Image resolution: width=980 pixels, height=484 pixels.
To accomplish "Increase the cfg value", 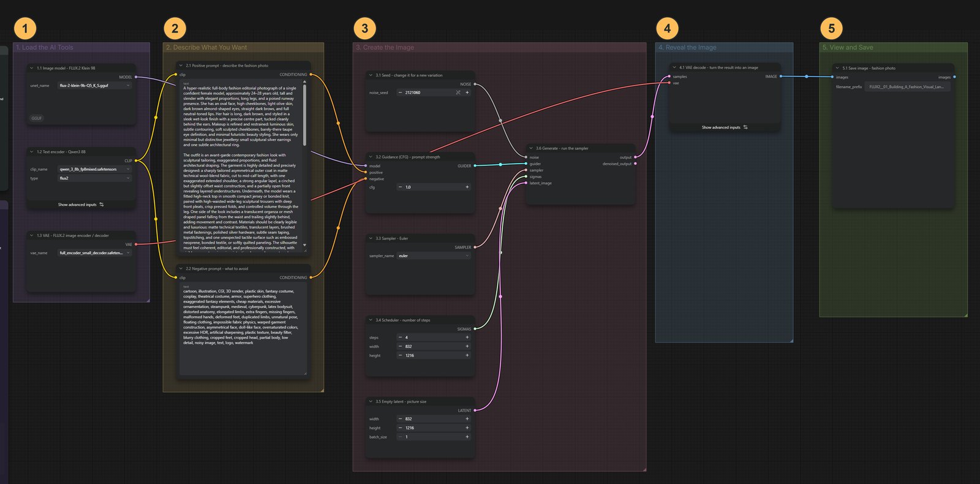I will [x=467, y=187].
